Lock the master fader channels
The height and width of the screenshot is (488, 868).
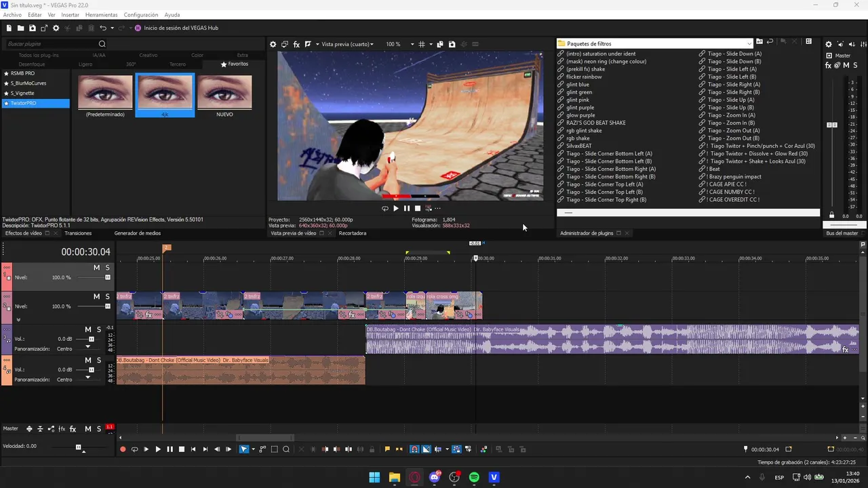[832, 215]
